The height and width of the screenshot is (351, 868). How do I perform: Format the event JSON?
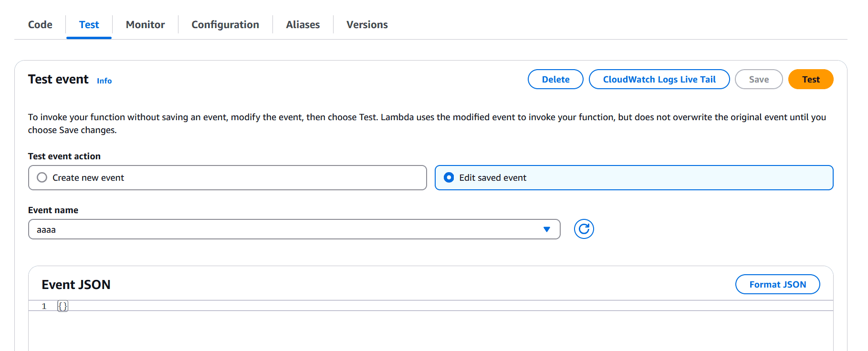(777, 284)
